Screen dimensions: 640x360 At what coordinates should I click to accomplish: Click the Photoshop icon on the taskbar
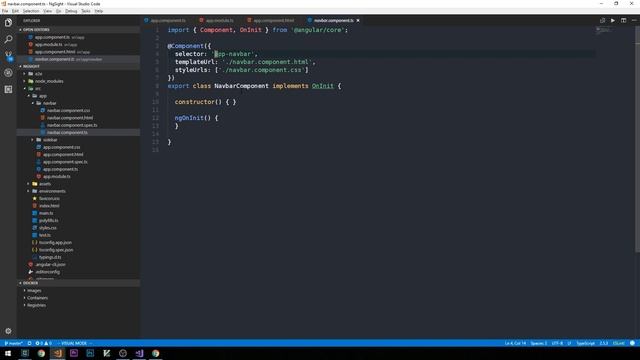(90, 353)
